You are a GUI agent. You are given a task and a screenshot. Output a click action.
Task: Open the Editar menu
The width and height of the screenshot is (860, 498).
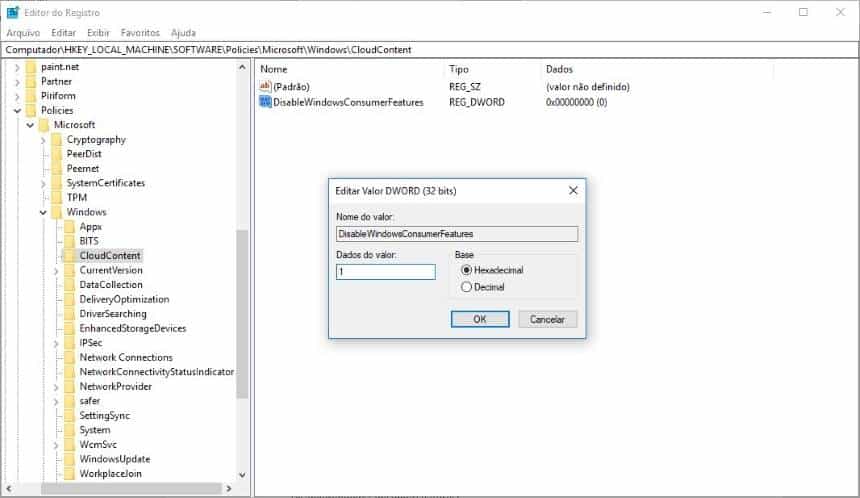[64, 33]
